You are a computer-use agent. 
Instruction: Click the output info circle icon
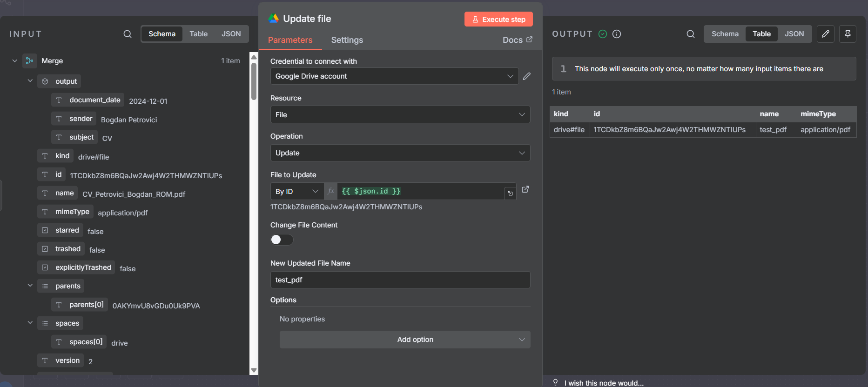617,34
